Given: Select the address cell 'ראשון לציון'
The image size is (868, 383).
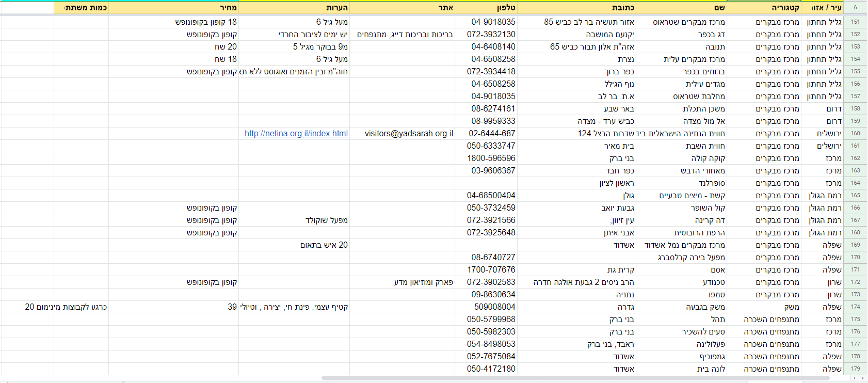Looking at the screenshot, I should click(x=576, y=183).
